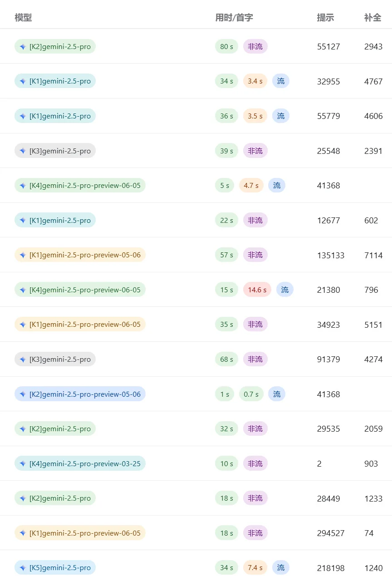Click the 35 s duration tag
Image resolution: width=392 pixels, height=576 pixels.
pyautogui.click(x=226, y=325)
